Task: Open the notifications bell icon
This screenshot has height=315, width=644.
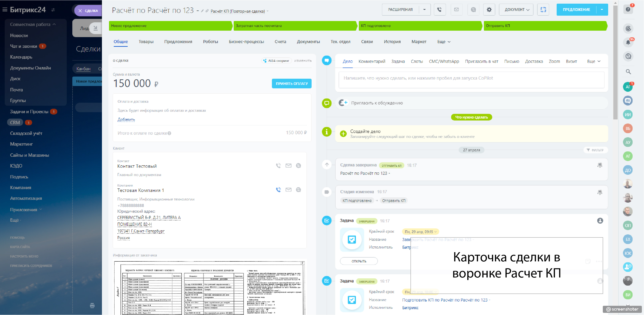Action: 628,42
